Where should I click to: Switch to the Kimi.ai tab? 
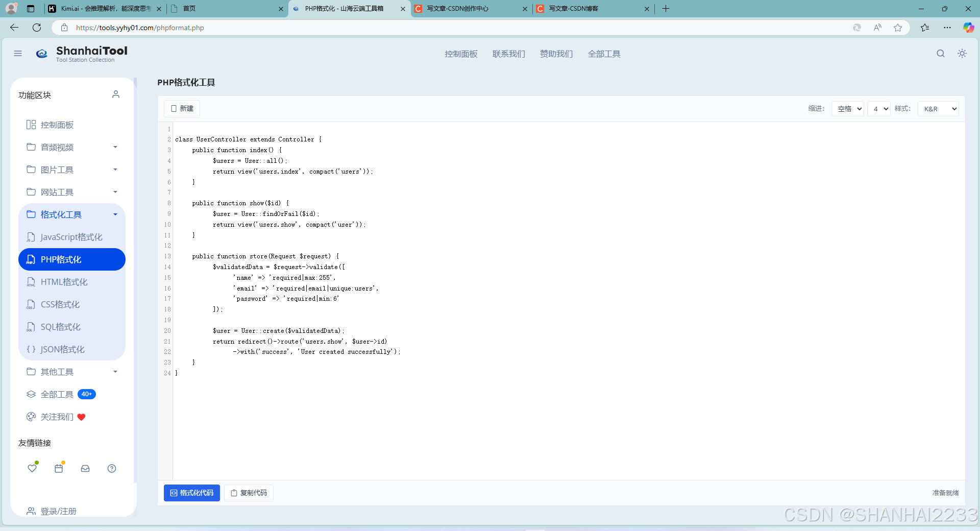(105, 9)
